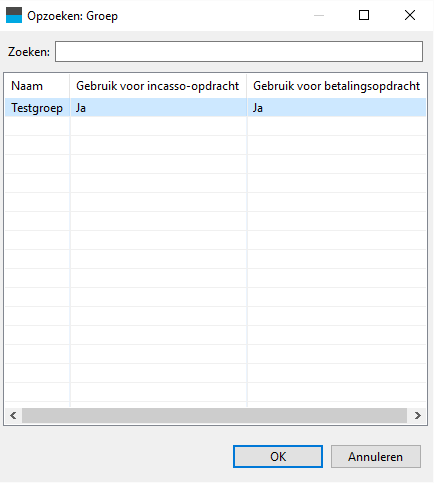Select the Testgroep row

215,108
